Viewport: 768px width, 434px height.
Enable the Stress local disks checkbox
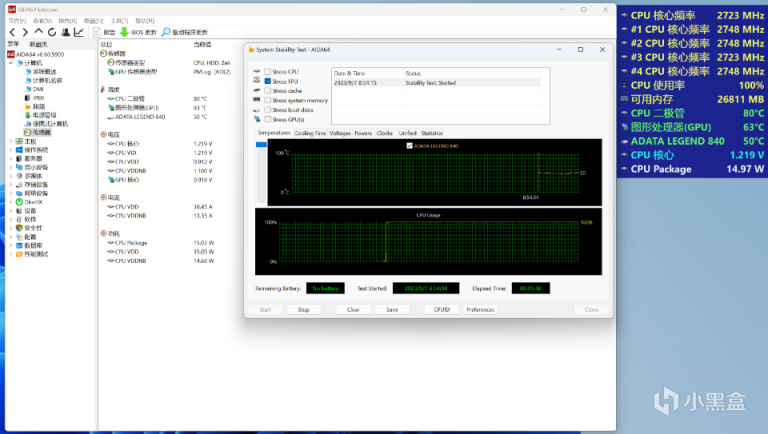point(267,110)
